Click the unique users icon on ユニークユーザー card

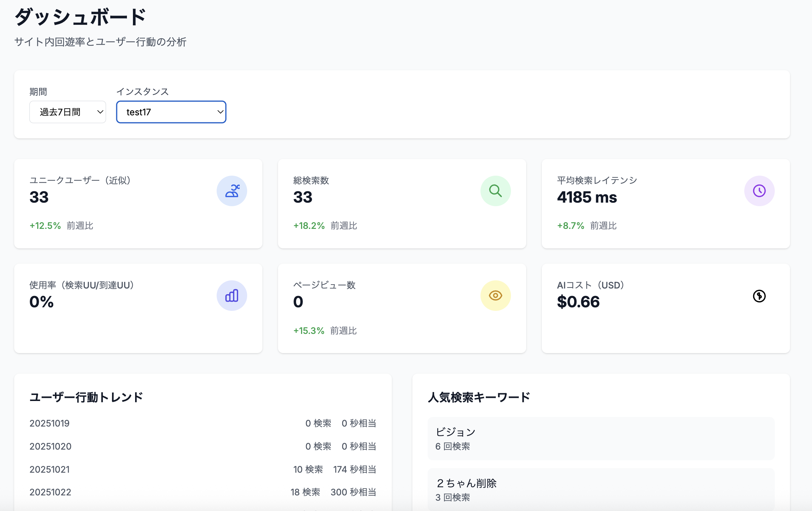point(232,191)
